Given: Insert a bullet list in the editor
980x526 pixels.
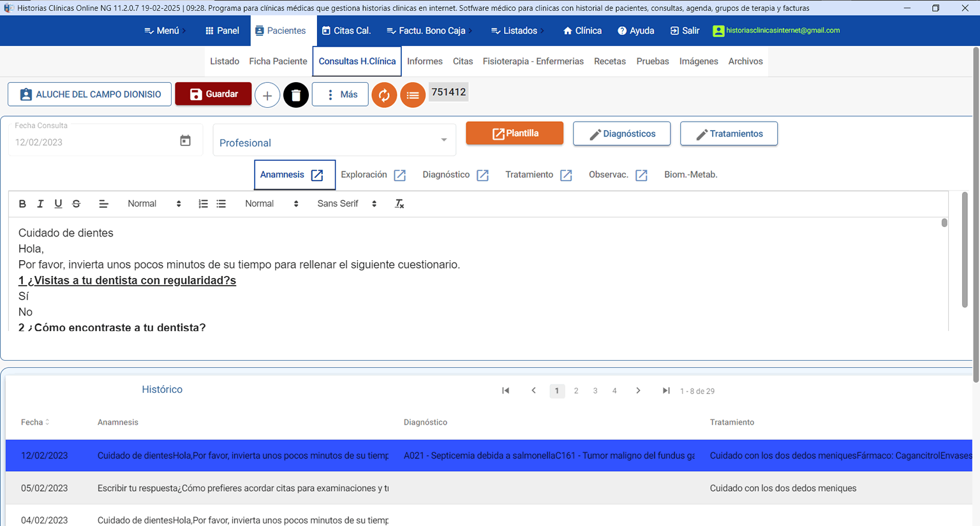Looking at the screenshot, I should pos(221,203).
